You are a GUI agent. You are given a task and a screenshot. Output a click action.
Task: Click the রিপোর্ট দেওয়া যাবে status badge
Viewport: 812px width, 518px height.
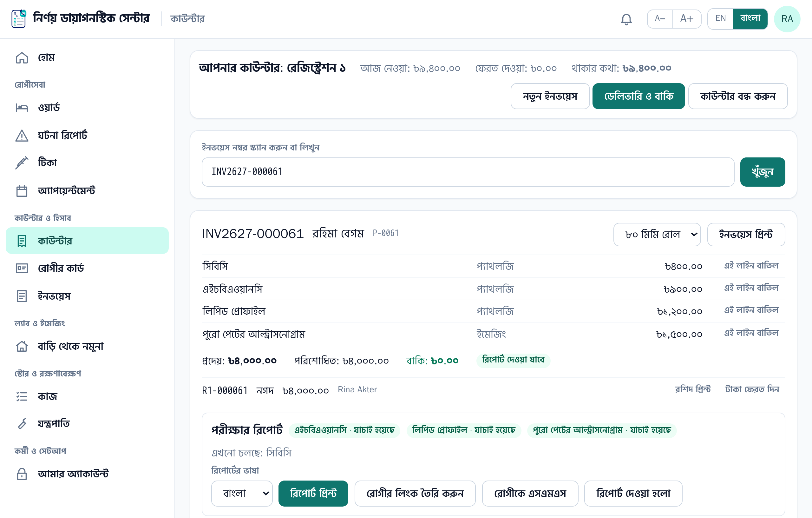click(513, 360)
